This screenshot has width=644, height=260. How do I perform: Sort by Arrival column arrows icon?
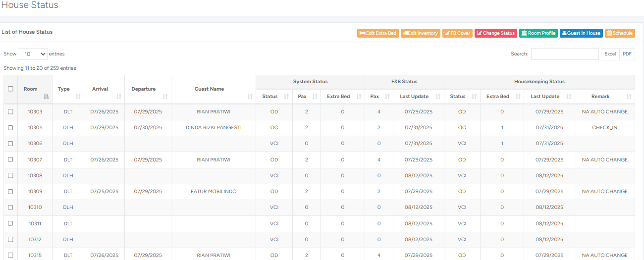click(x=118, y=97)
